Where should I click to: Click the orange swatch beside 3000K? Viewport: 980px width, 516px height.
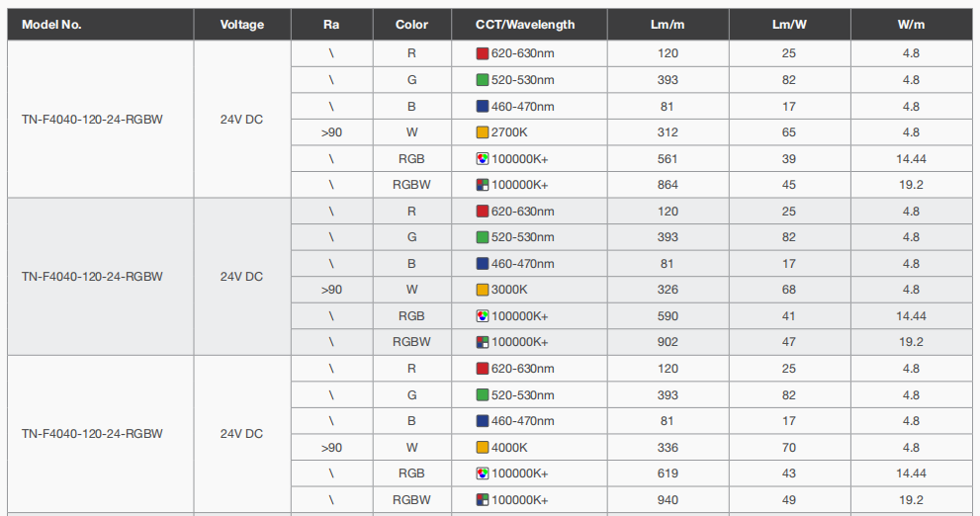[483, 290]
